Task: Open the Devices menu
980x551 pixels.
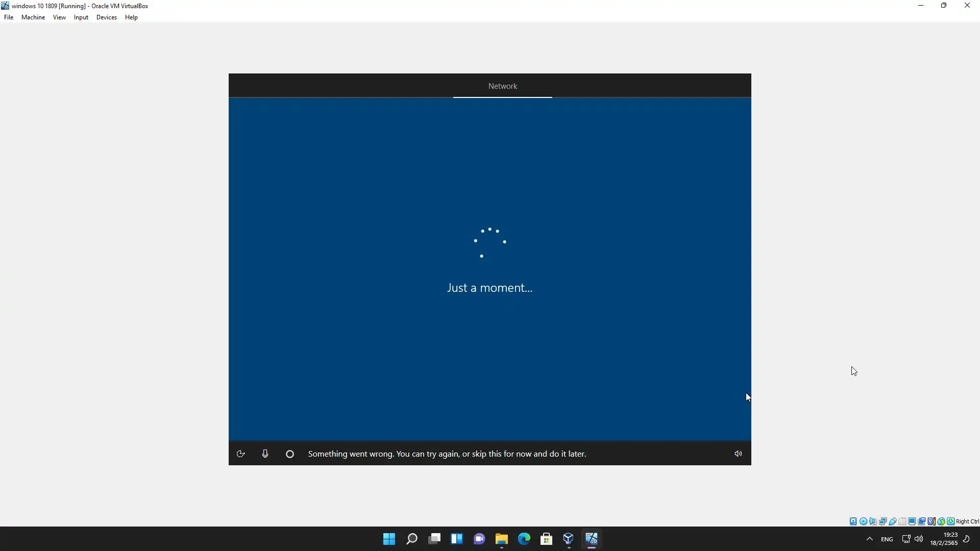Action: click(106, 17)
